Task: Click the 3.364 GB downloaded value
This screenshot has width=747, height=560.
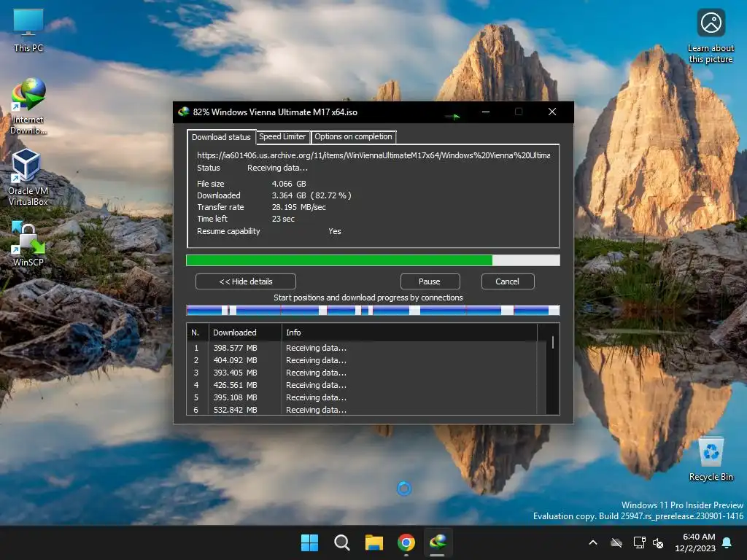Action: [311, 195]
